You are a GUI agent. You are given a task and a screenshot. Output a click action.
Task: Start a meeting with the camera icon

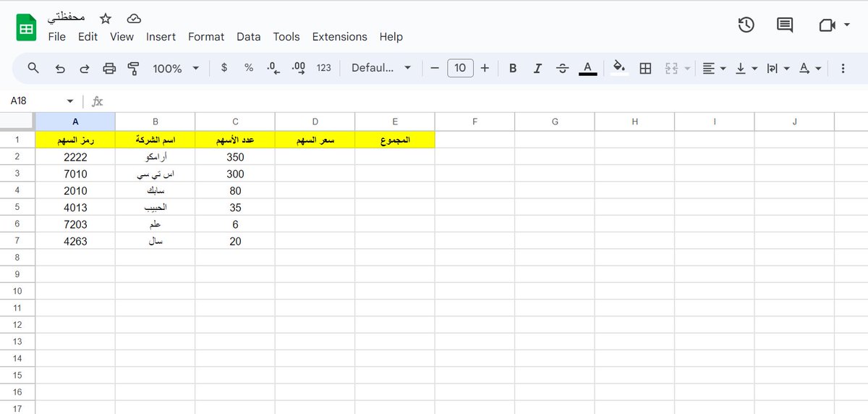click(x=827, y=25)
